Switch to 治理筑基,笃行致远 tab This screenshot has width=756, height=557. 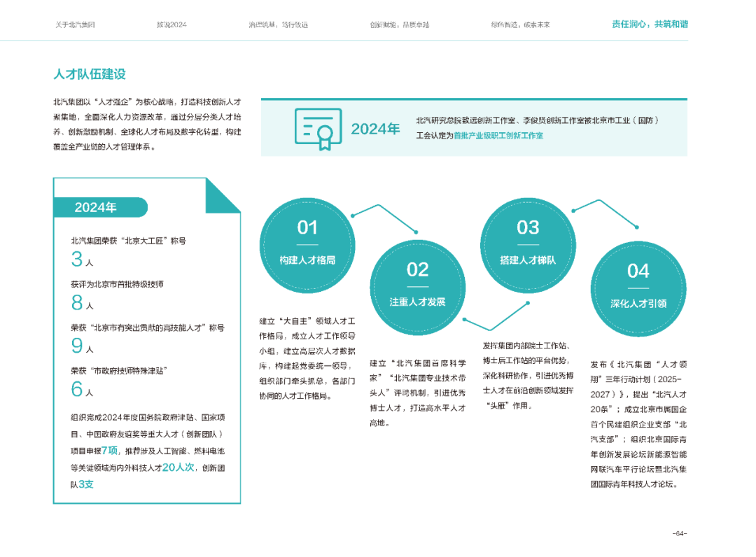point(278,24)
